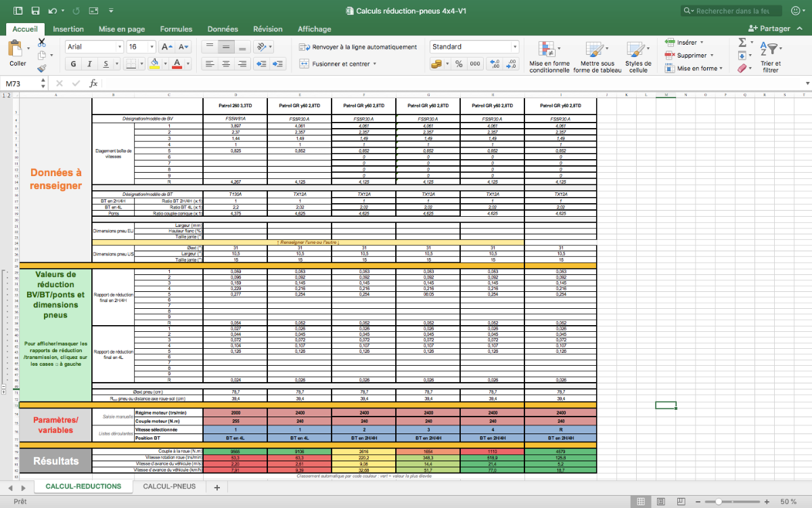
Task: Decrease indent of cell content
Action: (261, 64)
